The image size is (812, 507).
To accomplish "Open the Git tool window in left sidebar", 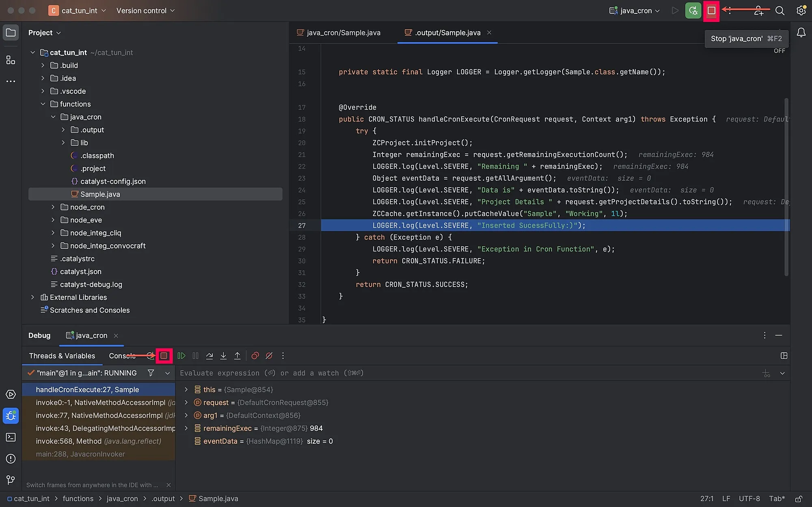I will coord(11,480).
